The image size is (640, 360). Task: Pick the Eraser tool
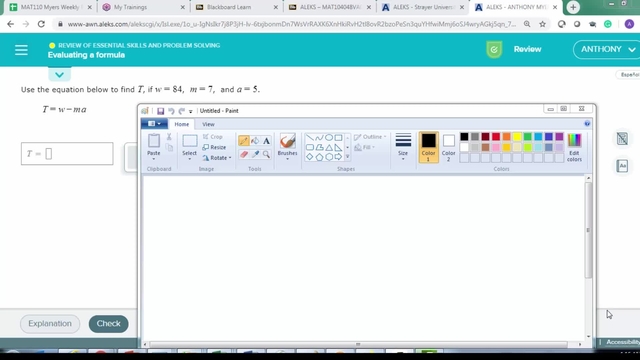tap(244, 154)
